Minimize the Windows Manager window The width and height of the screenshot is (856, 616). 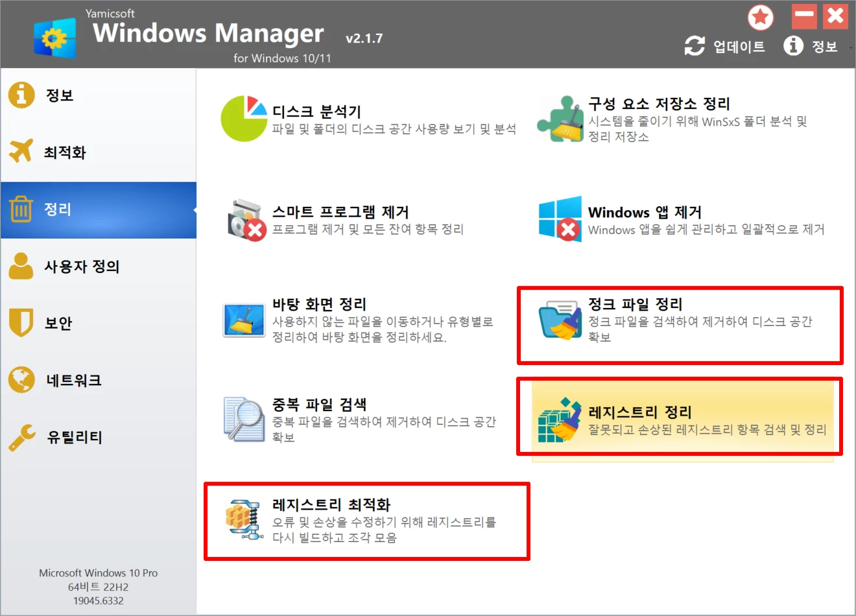point(804,16)
